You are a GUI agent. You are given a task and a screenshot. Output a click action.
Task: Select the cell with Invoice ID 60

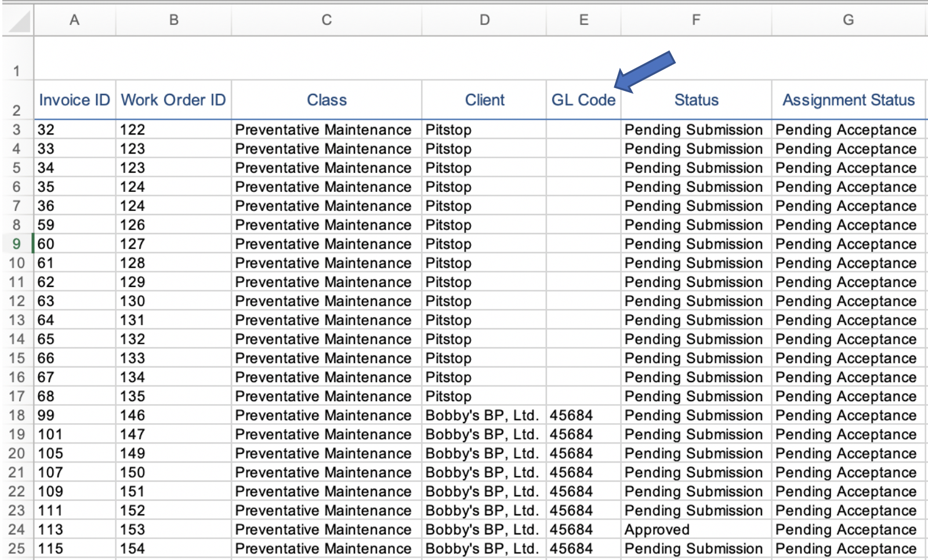tap(74, 244)
